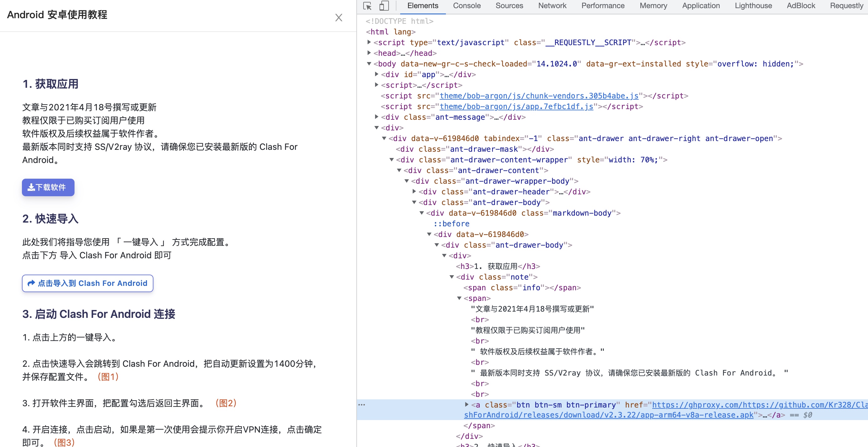Open chunk-vendors.305b4abe.js script link
Screen dimensions: 868x447
(x=539, y=96)
